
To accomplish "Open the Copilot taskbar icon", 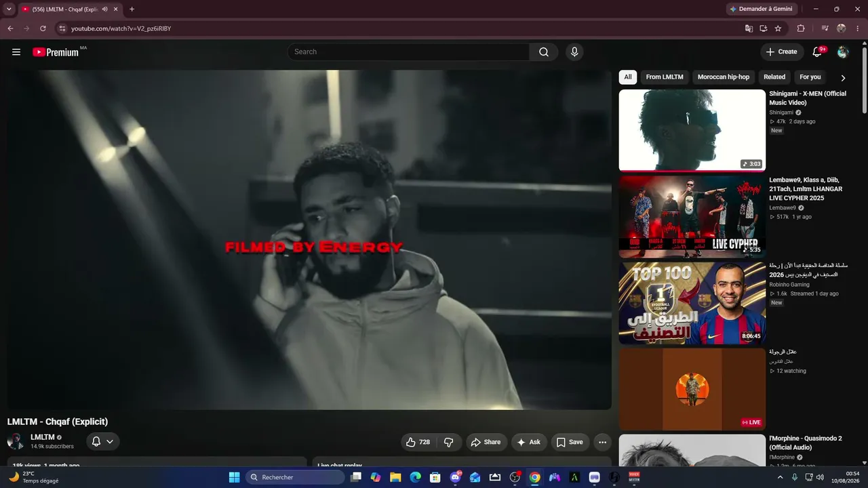I will click(x=376, y=477).
